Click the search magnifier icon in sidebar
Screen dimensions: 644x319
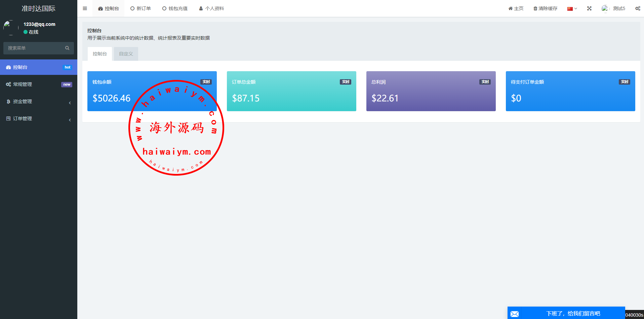[x=67, y=48]
